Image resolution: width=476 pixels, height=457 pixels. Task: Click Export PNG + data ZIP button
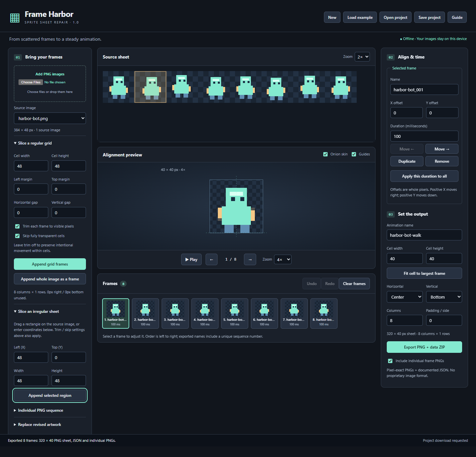(424, 347)
